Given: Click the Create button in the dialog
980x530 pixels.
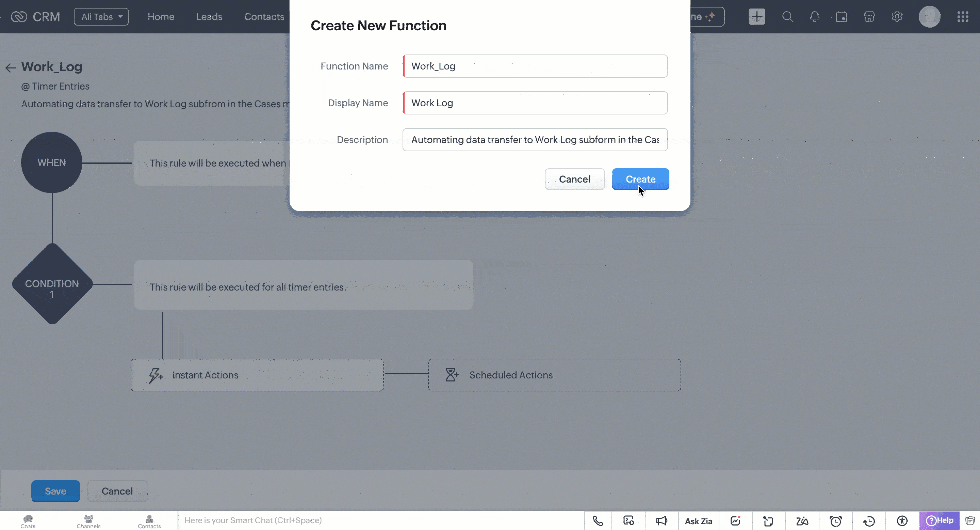Looking at the screenshot, I should point(640,179).
